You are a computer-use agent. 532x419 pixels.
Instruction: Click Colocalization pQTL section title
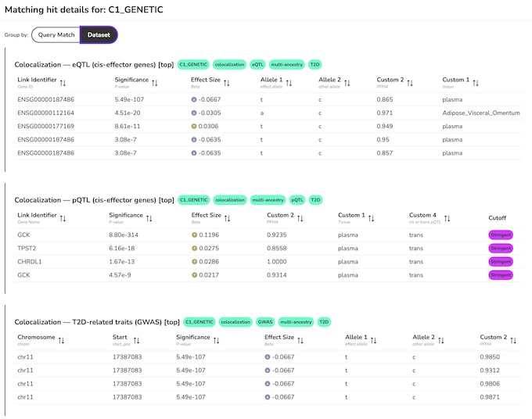pyautogui.click(x=94, y=200)
